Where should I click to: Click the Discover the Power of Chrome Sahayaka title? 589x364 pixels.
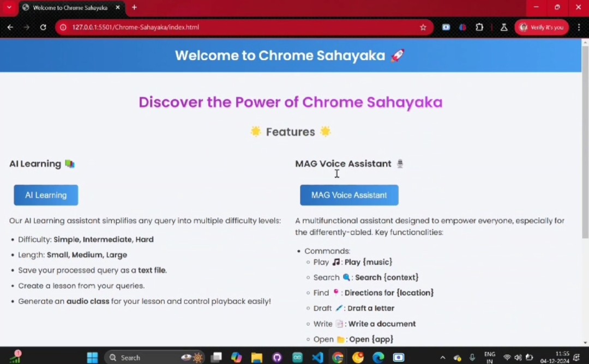[x=290, y=102]
